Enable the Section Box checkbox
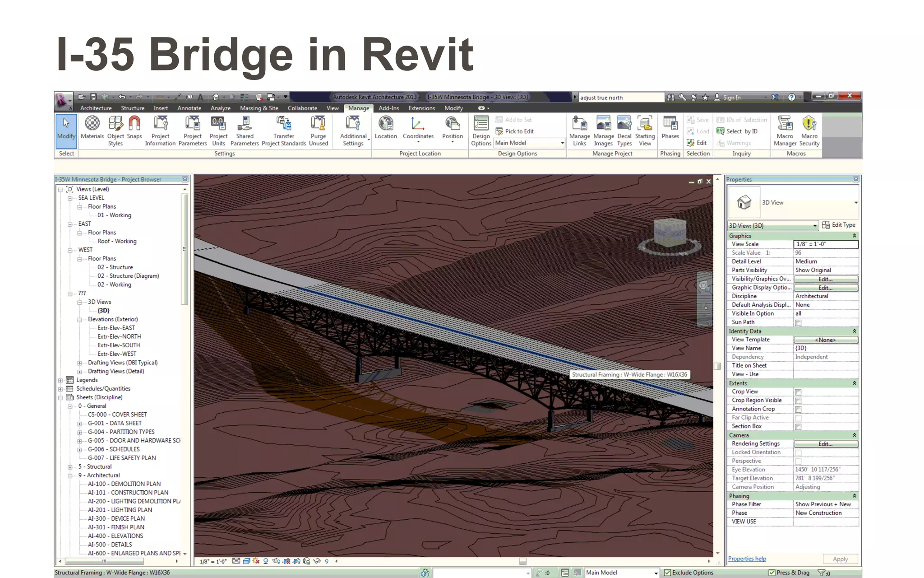The image size is (924, 578). click(798, 427)
